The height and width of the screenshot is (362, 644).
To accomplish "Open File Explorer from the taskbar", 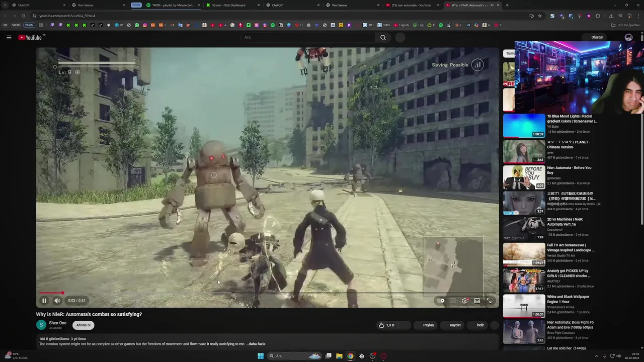I will point(339,356).
